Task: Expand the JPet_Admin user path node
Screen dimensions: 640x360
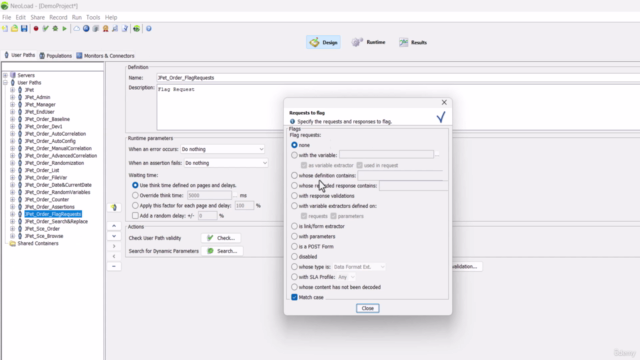Action: coord(12,97)
